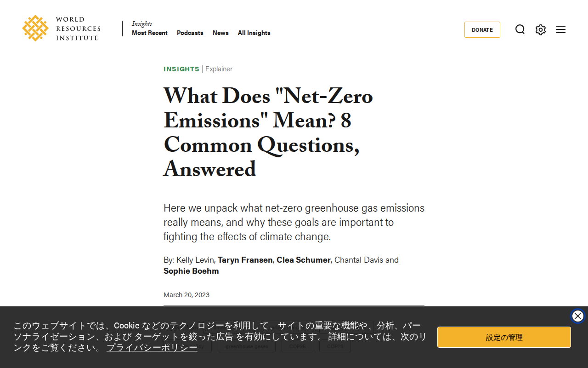View author Taryn Fransen's profile
The width and height of the screenshot is (588, 368).
coord(245,260)
